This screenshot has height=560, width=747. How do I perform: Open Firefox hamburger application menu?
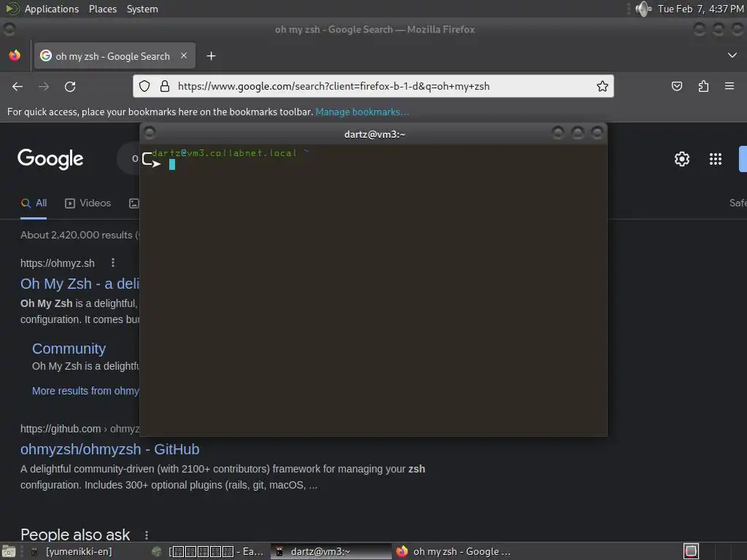tap(729, 86)
